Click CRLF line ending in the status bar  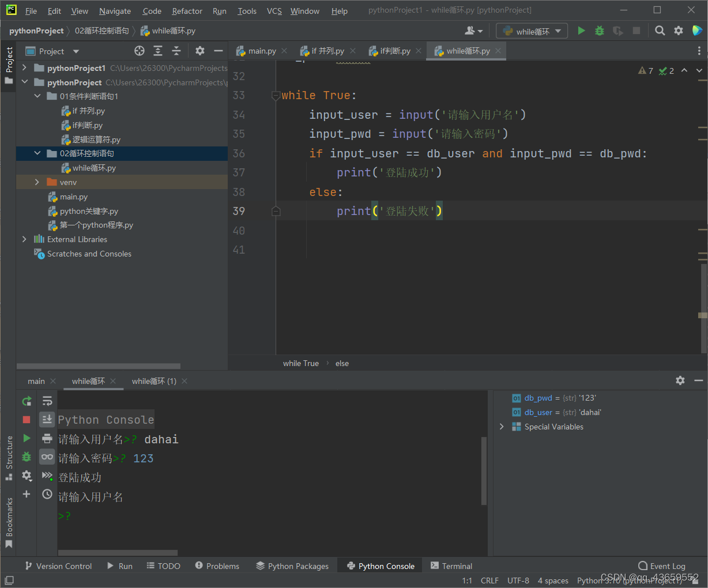pos(489,581)
